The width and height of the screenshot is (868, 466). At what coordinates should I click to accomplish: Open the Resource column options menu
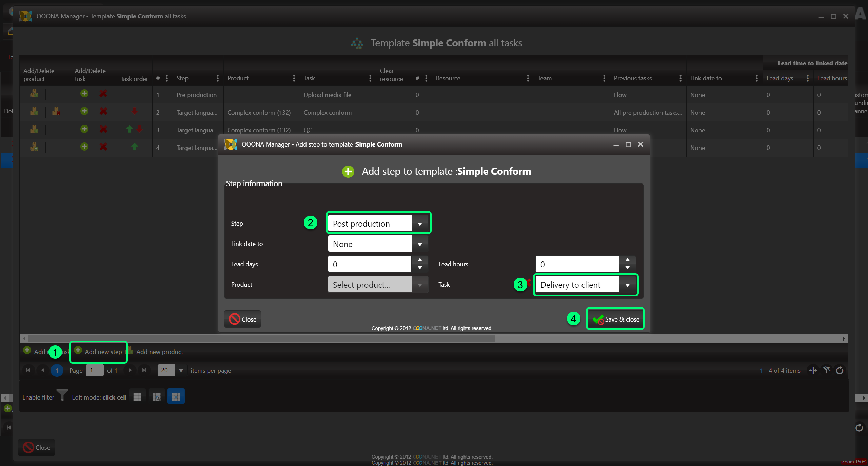click(528, 78)
